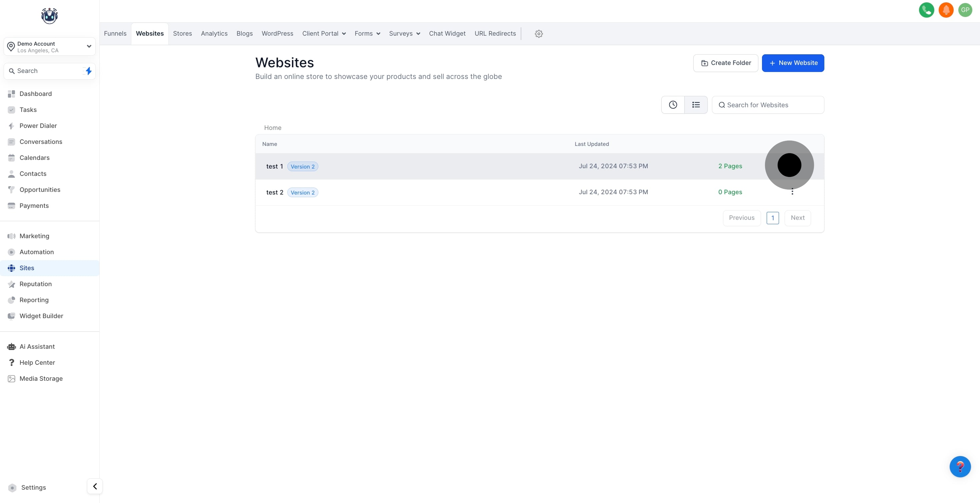The width and height of the screenshot is (980, 503).
Task: Click the Create Folder button
Action: (x=725, y=63)
